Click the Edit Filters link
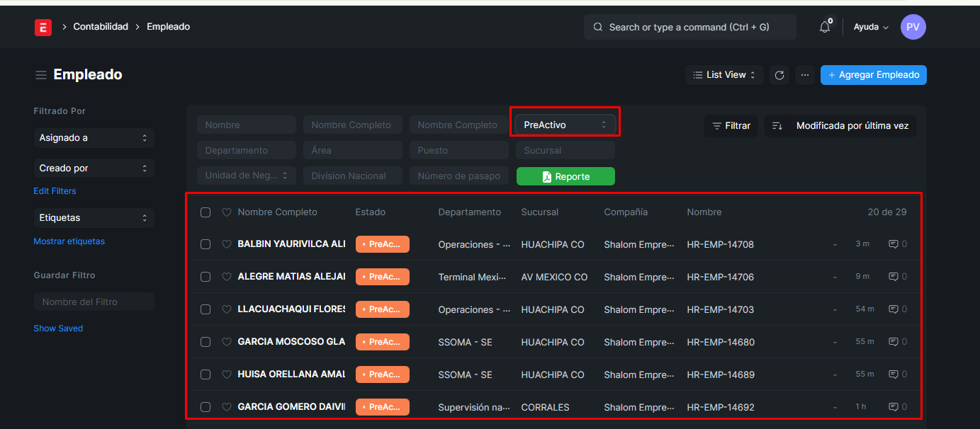This screenshot has height=429, width=980. [x=55, y=191]
